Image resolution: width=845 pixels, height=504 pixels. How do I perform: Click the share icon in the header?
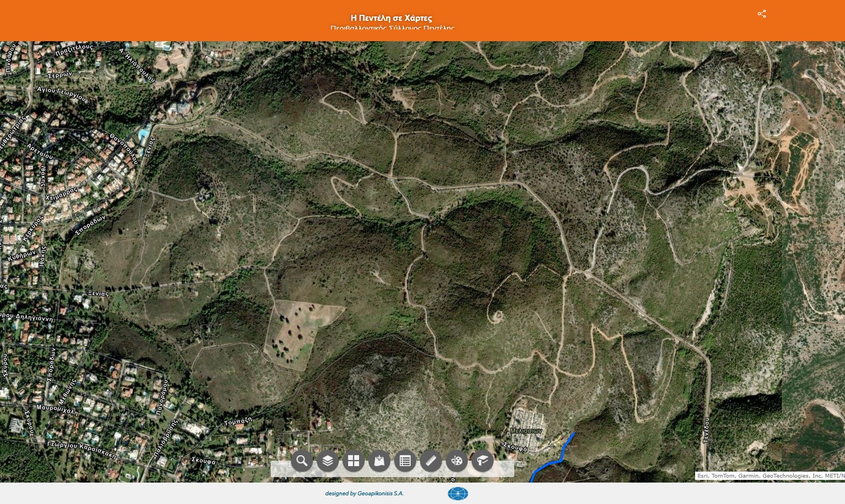762,14
